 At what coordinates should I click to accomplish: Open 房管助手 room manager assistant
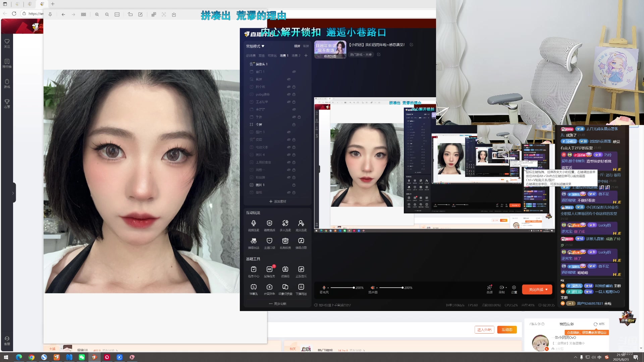269,290
